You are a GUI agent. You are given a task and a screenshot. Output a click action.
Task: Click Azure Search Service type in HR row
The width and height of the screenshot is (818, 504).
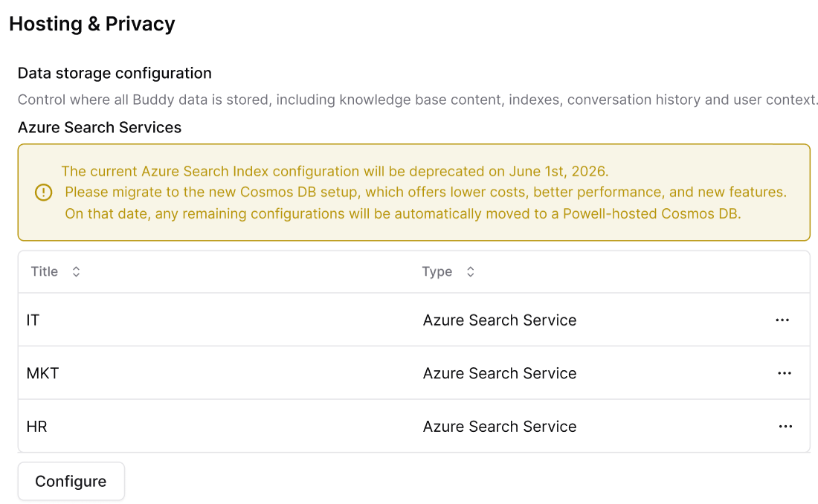tap(499, 426)
